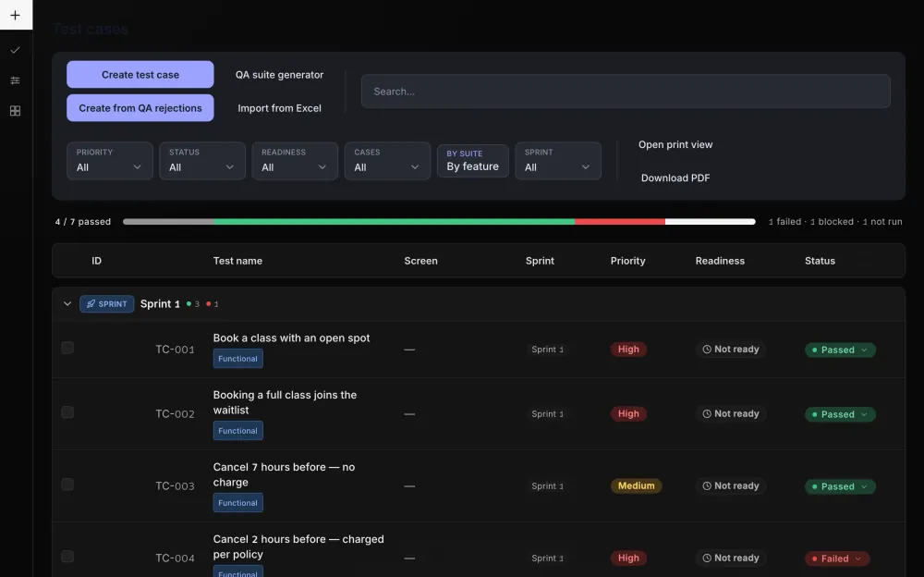Screen dimensions: 924x577
Task: Change TC-003 Passed status dropdown
Action: 840,486
